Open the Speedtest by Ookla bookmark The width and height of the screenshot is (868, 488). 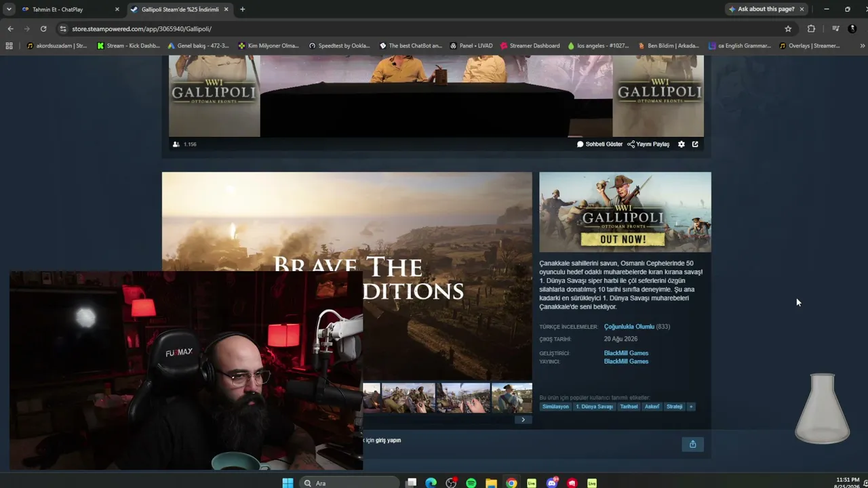tap(339, 46)
